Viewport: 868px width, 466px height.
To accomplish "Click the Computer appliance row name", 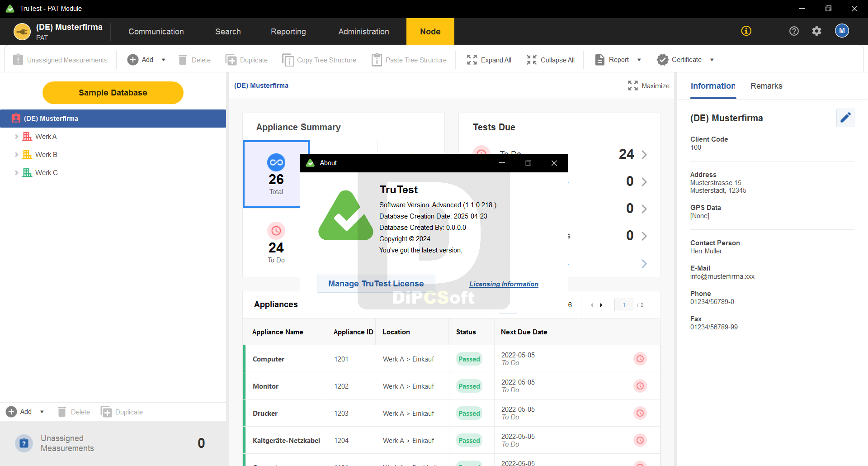I will 269,359.
